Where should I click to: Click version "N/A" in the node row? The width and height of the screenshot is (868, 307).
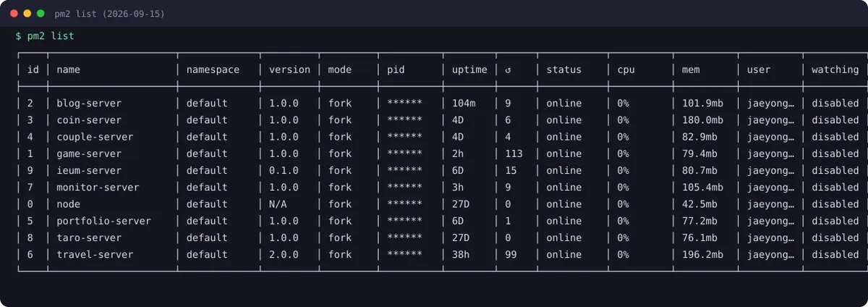(x=278, y=204)
